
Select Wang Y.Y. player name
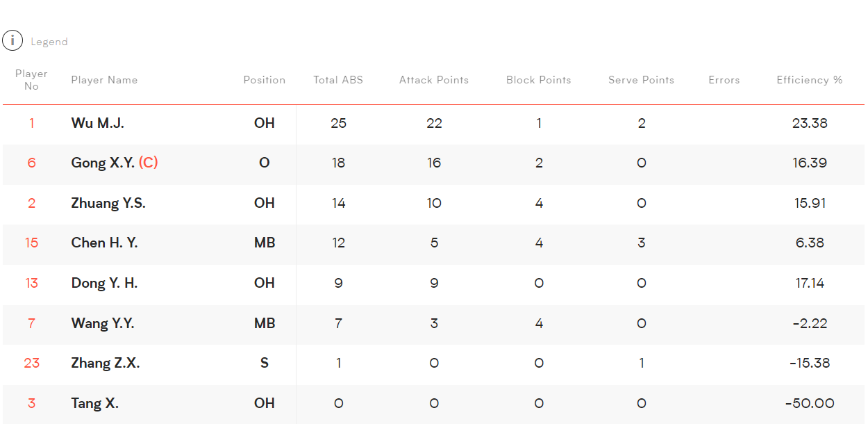(103, 323)
